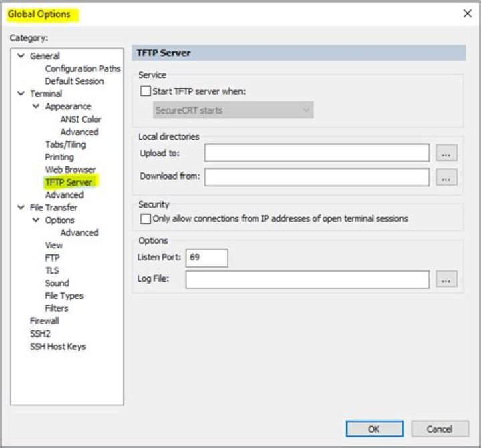This screenshot has width=481, height=448.
Task: Click browse button next to Download from
Action: click(x=446, y=177)
